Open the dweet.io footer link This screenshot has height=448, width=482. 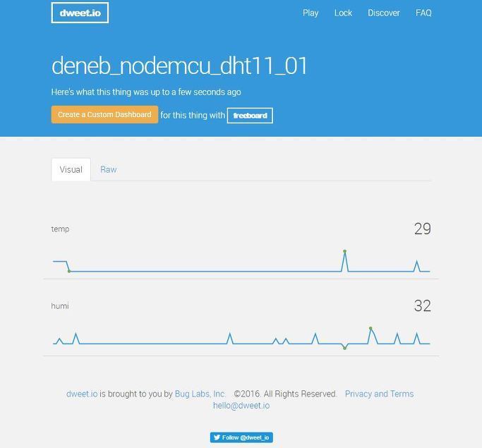click(82, 394)
